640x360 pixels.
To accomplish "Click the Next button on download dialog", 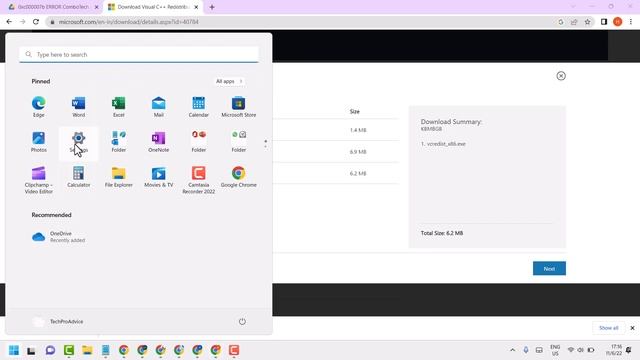I will (549, 269).
